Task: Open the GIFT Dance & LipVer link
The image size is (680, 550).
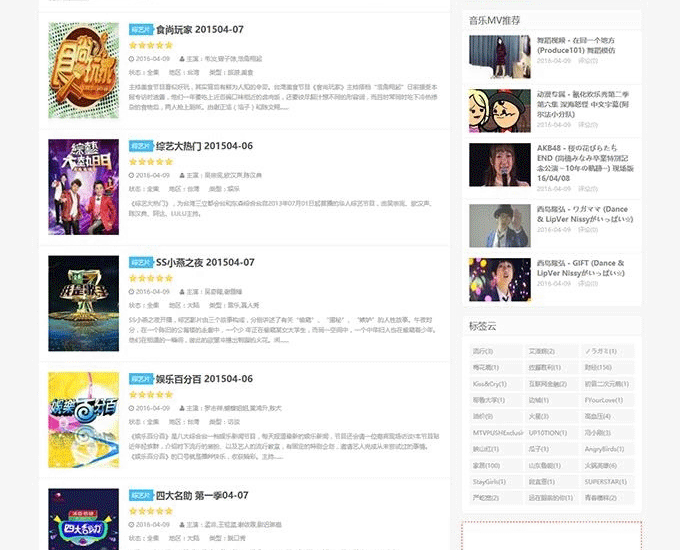Action: 581,268
